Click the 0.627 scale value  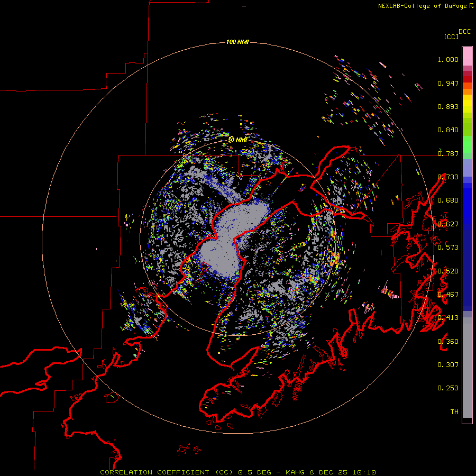coord(448,224)
